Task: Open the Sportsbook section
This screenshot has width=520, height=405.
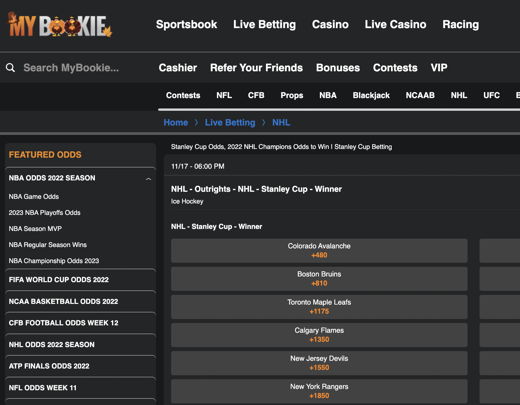Action: (186, 24)
